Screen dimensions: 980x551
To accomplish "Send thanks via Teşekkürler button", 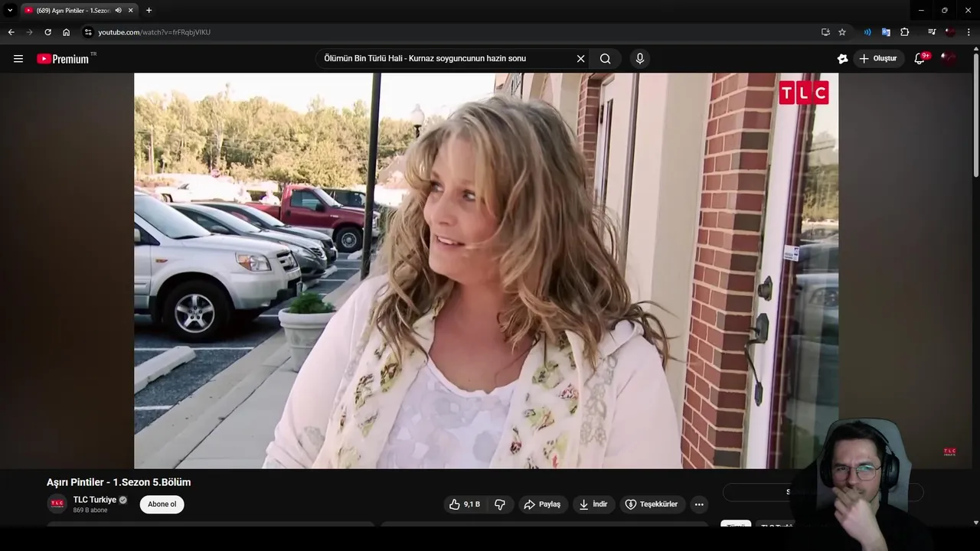I will click(x=652, y=504).
